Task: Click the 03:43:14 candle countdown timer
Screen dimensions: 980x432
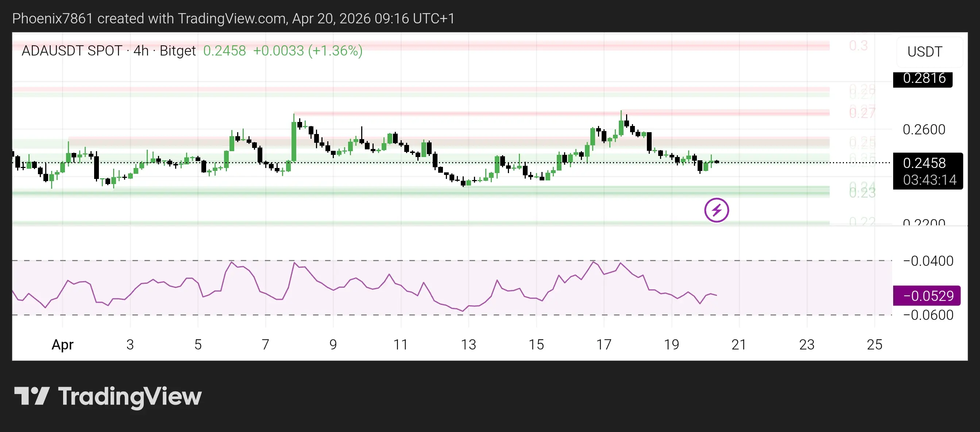Action: point(929,180)
